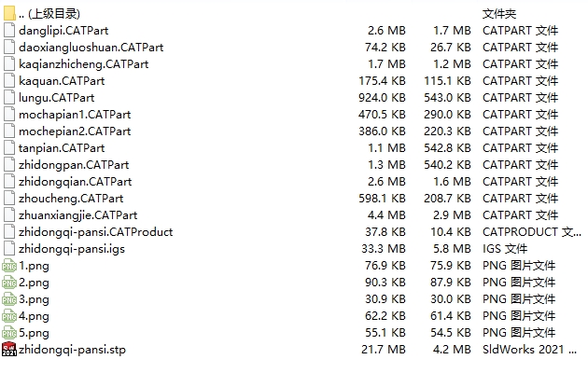Select the file icon of zhidongqi-pansi.CATProduct
Viewport: 588px width, 373px height.
tap(9, 232)
